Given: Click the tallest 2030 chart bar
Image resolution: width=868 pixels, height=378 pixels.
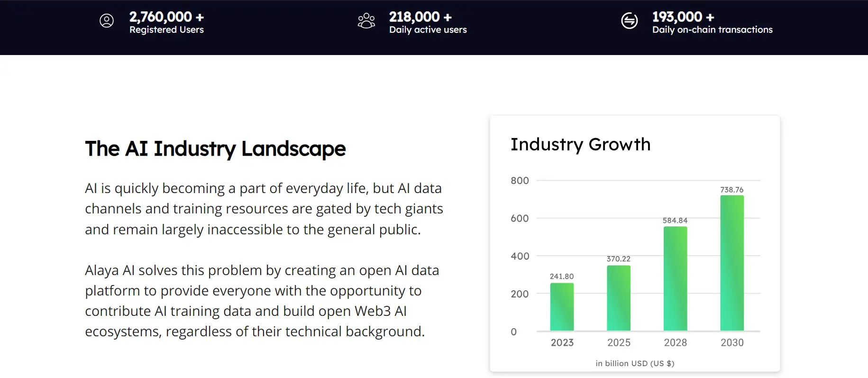Looking at the screenshot, I should [x=732, y=263].
